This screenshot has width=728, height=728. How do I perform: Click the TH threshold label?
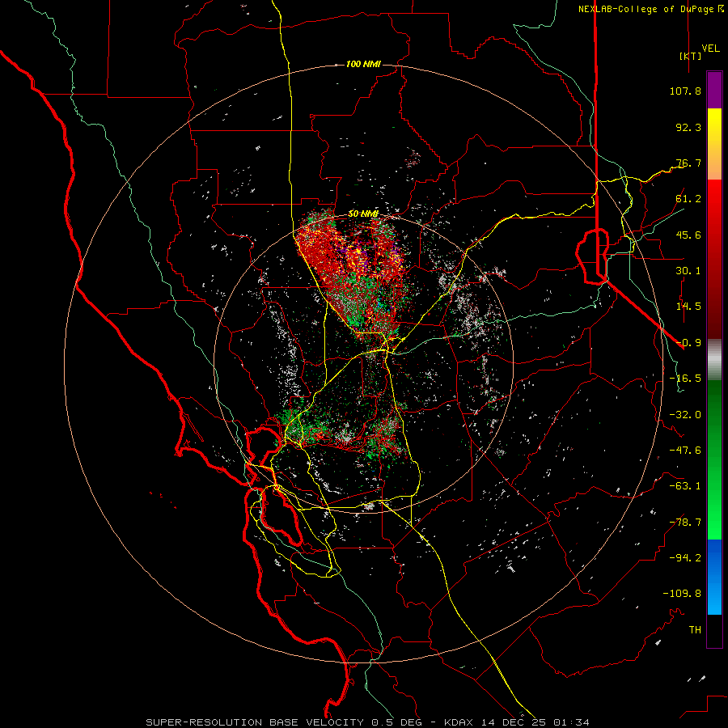695,630
